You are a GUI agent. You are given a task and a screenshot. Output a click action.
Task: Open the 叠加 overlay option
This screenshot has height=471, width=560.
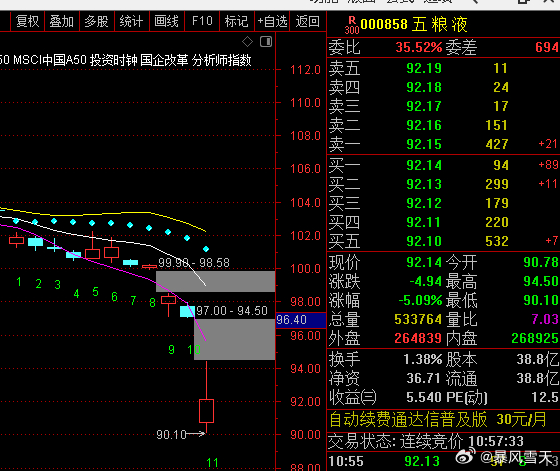coord(61,21)
